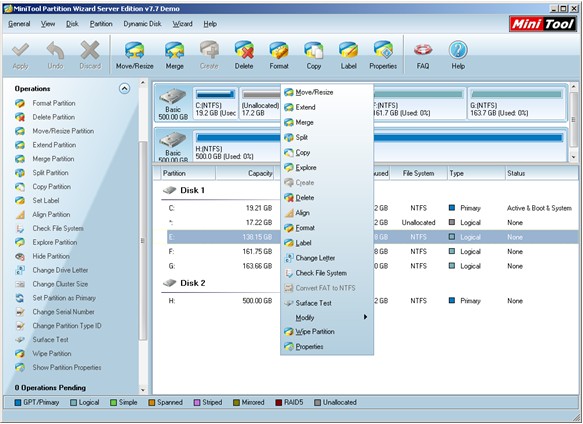583x424 pixels.
Task: Select Split Partition in Operations panel
Action: (42, 173)
